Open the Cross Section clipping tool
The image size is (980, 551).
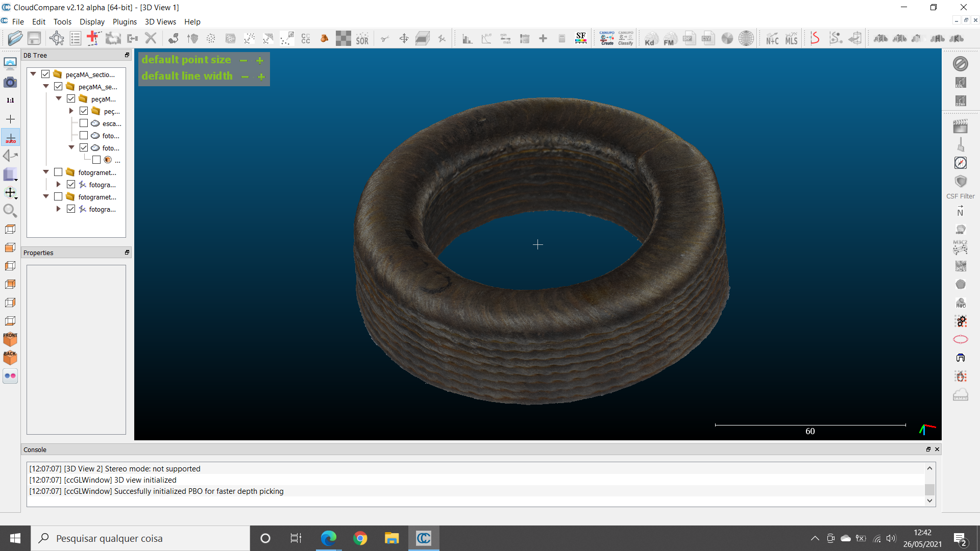(x=423, y=38)
